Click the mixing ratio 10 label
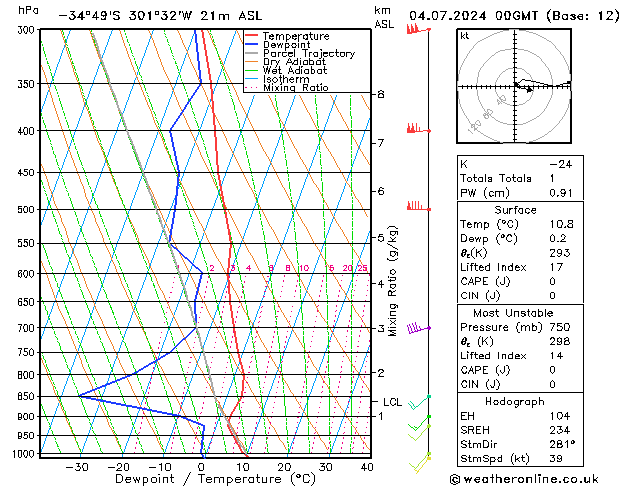 click(304, 268)
